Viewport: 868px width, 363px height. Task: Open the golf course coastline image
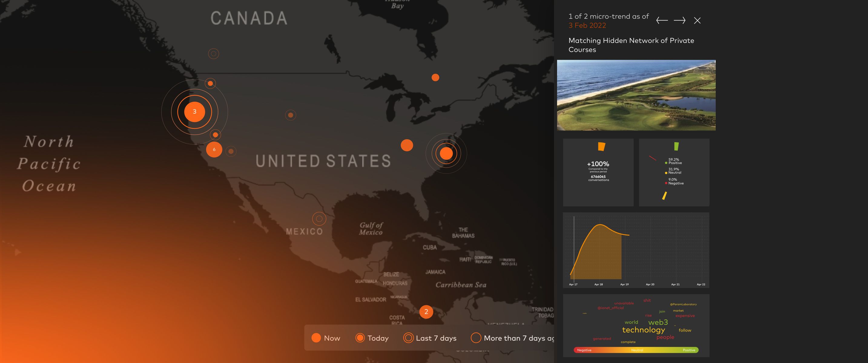[636, 95]
